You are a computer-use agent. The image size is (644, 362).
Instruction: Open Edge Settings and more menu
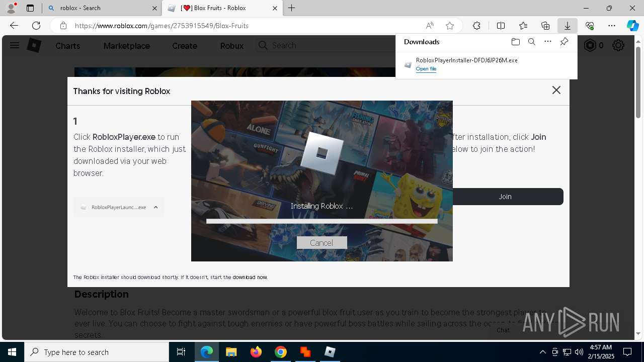click(612, 26)
